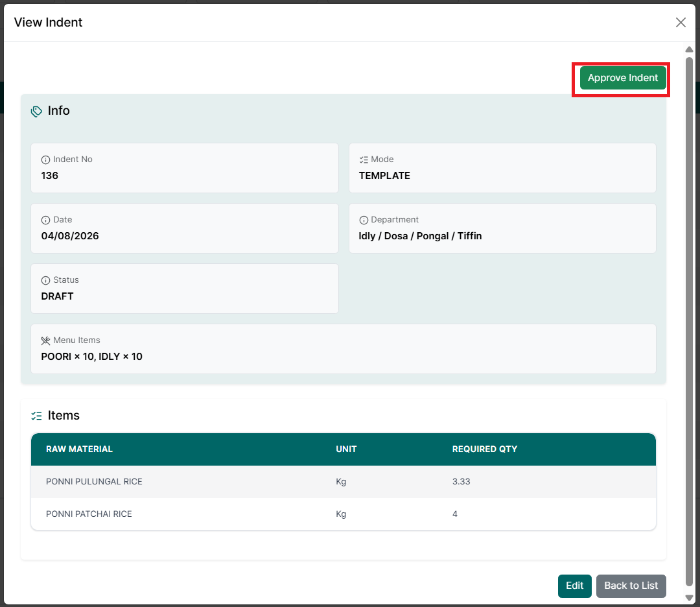The image size is (700, 607).
Task: Click the UNIT column header
Action: [346, 449]
